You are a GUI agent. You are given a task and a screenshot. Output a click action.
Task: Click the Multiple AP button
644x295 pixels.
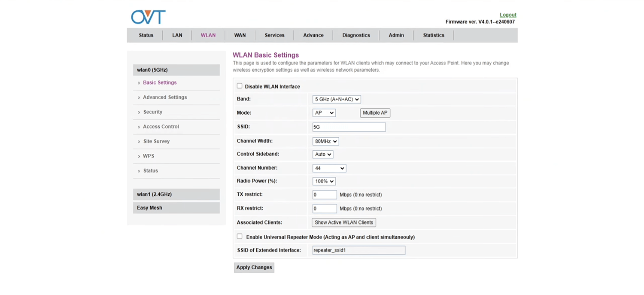[x=375, y=113]
